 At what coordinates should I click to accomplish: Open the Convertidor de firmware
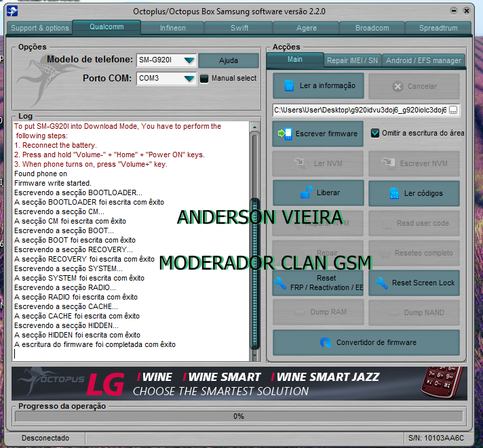click(366, 343)
